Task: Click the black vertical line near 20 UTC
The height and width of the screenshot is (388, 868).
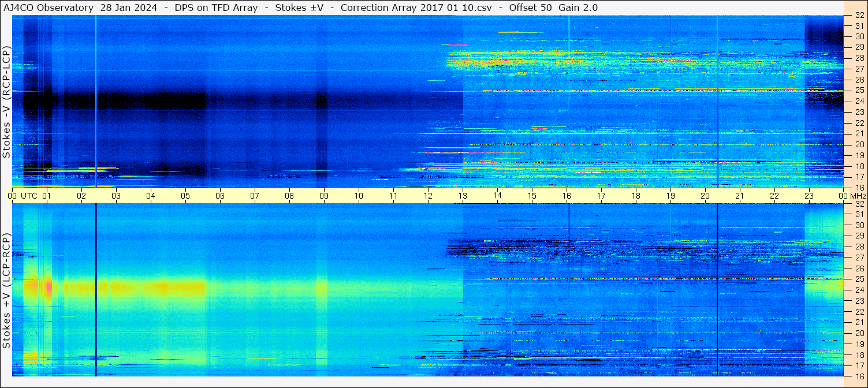Action: click(717, 289)
